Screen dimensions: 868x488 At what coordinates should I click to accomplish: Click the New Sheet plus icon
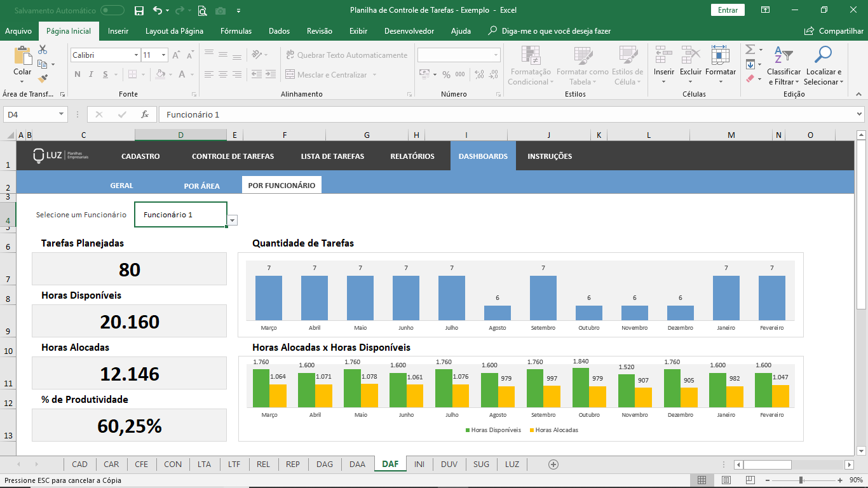click(553, 464)
